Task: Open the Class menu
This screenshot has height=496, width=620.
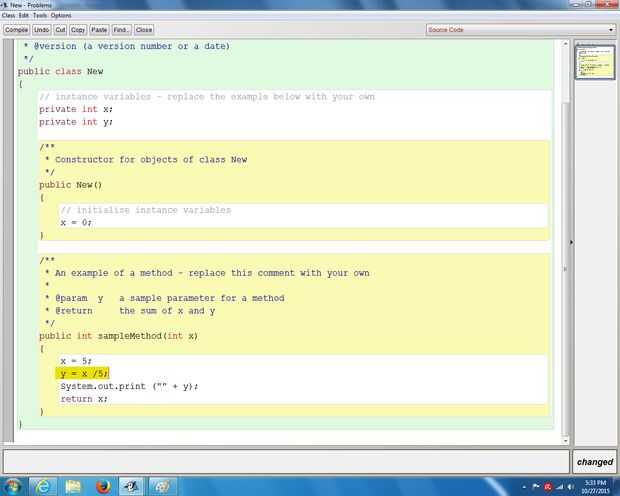Action: click(8, 15)
